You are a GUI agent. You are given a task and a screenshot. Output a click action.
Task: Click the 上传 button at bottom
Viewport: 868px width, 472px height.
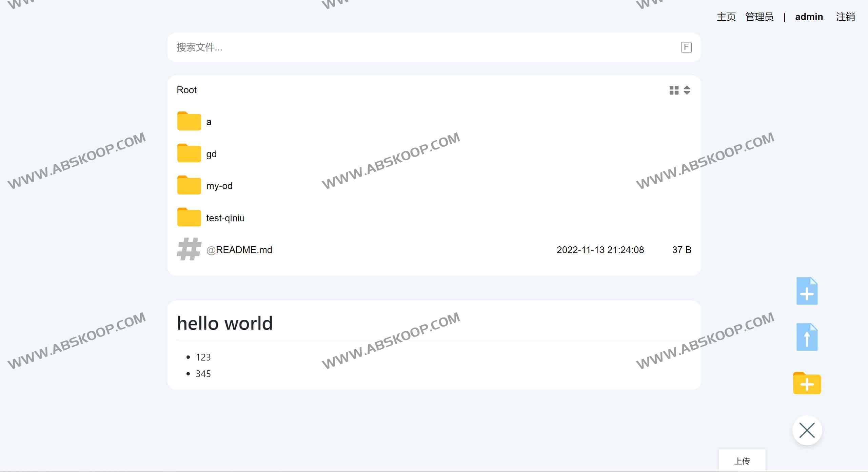pos(742,461)
